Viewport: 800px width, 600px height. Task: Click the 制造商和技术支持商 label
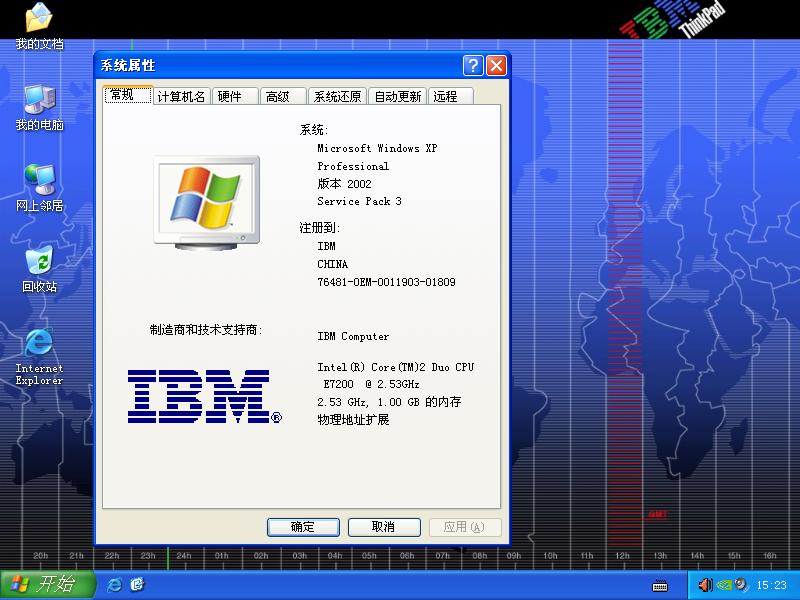(x=206, y=330)
